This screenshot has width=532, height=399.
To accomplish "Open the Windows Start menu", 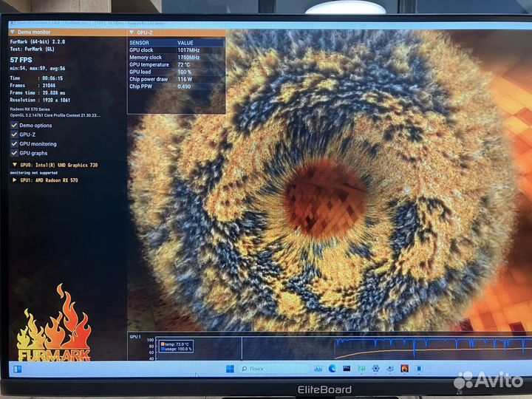I will [x=229, y=368].
